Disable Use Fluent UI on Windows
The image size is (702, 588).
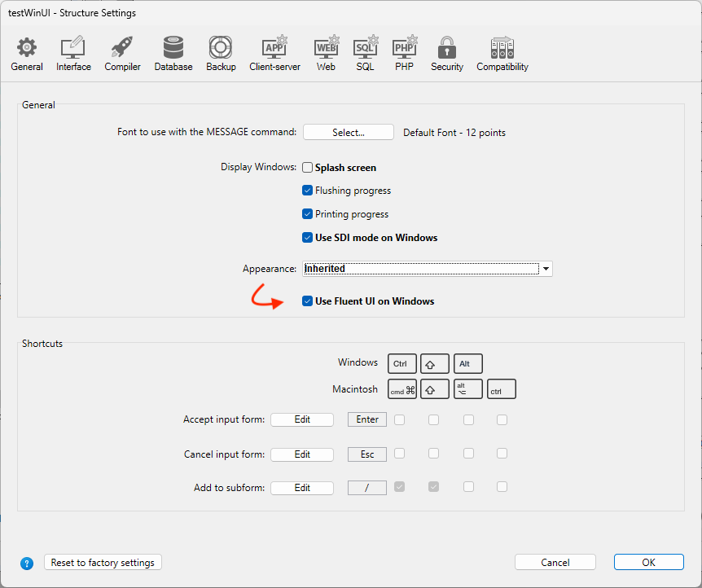coord(308,301)
